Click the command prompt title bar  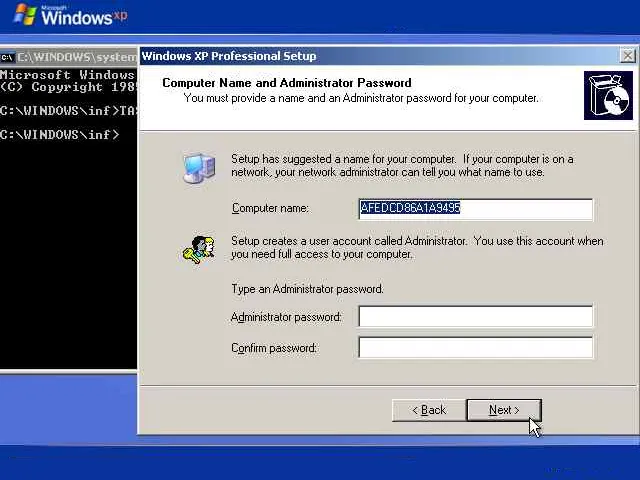pos(69,57)
